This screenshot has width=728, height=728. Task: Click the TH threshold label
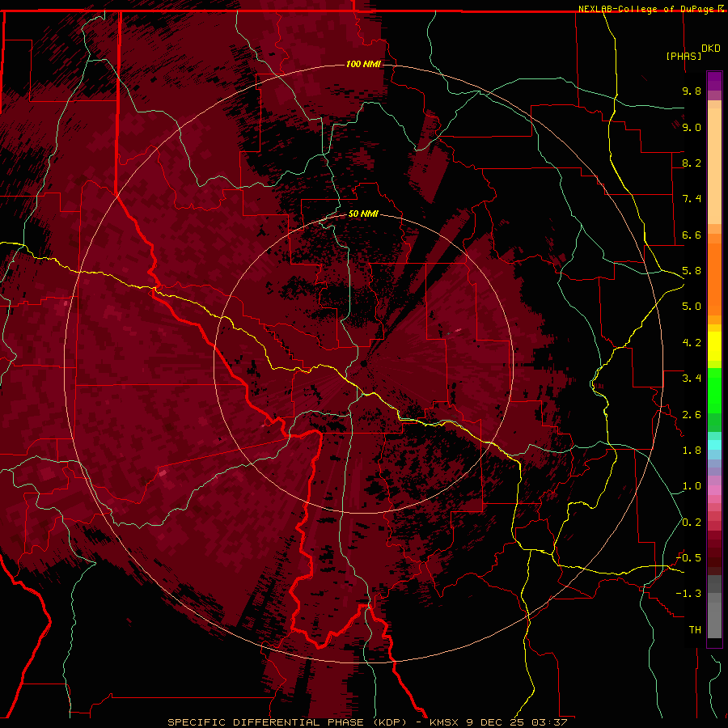point(695,630)
